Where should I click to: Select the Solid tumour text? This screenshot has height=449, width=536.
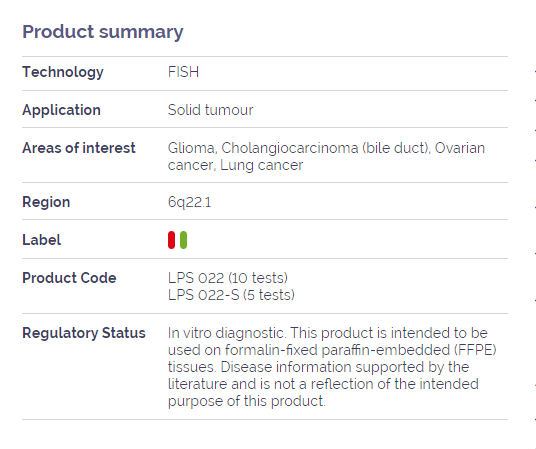tap(211, 110)
